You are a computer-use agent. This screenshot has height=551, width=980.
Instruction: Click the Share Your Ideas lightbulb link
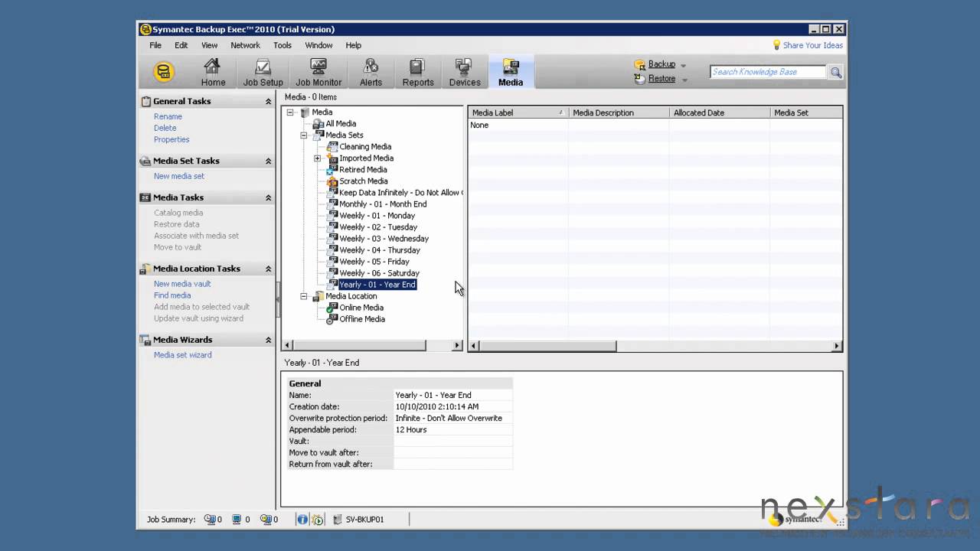coord(807,45)
